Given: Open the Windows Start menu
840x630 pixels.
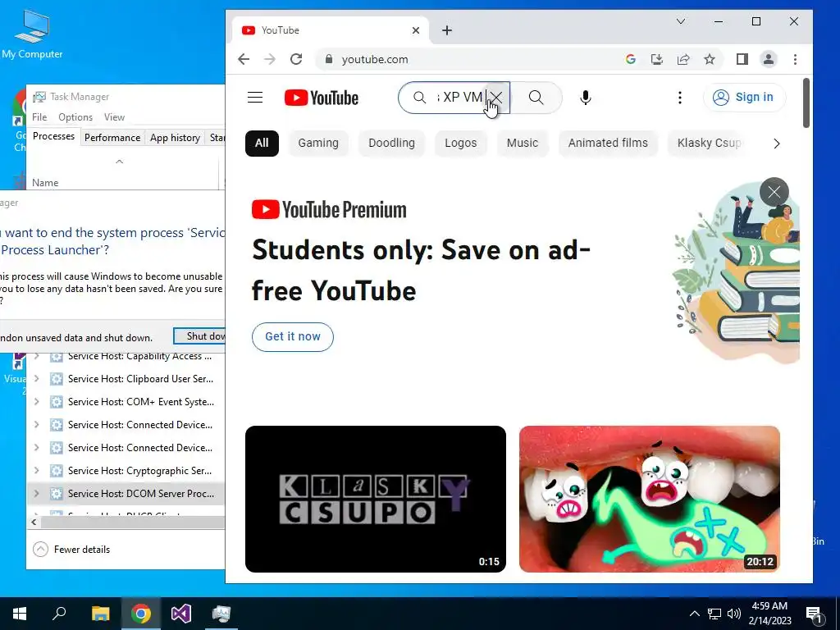Looking at the screenshot, I should tap(20, 614).
